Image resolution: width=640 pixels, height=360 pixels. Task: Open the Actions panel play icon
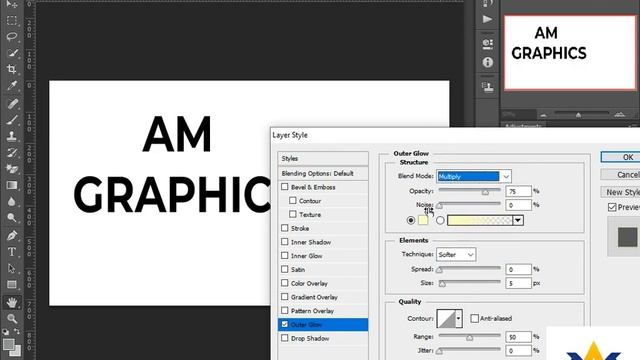[x=487, y=20]
